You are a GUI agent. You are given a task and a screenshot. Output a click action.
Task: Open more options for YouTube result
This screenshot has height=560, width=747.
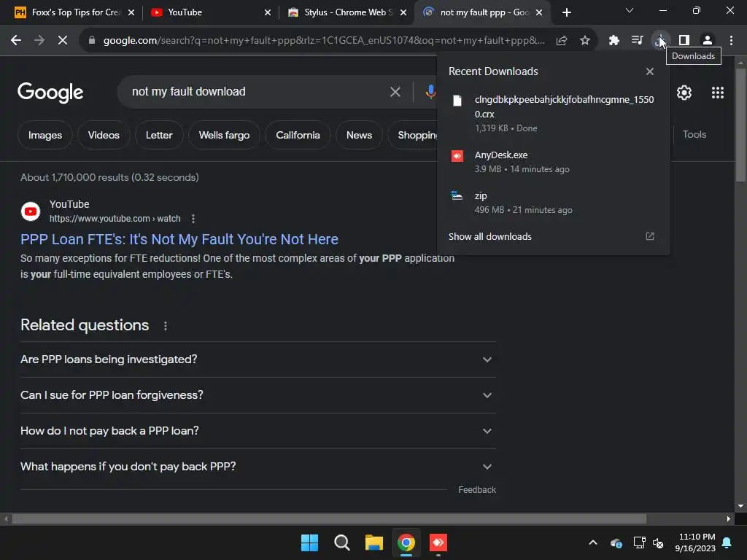pos(193,219)
